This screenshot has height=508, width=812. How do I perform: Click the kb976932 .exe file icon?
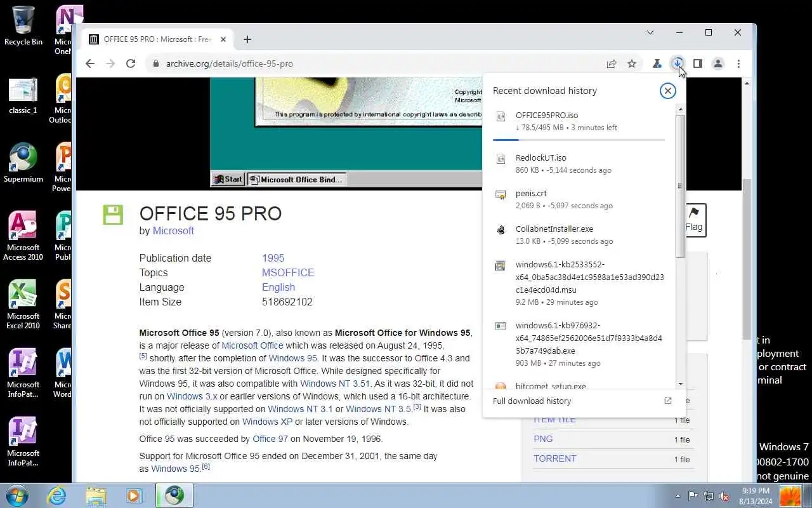[501, 326]
